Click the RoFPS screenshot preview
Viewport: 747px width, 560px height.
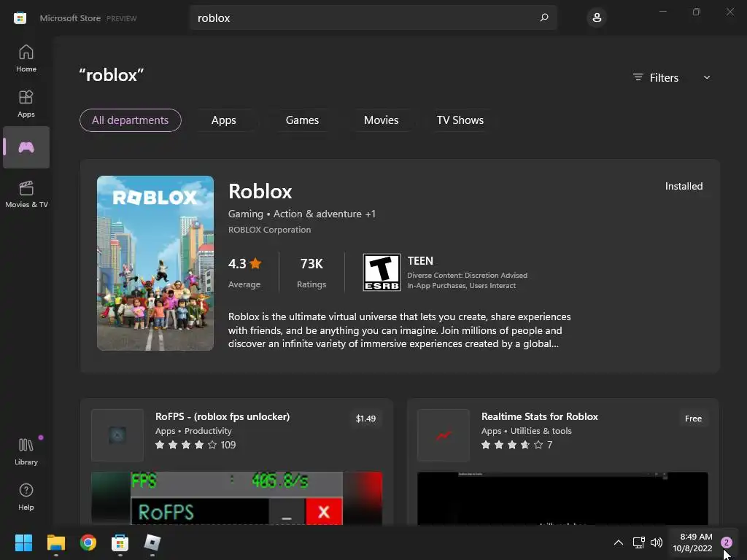pos(236,498)
